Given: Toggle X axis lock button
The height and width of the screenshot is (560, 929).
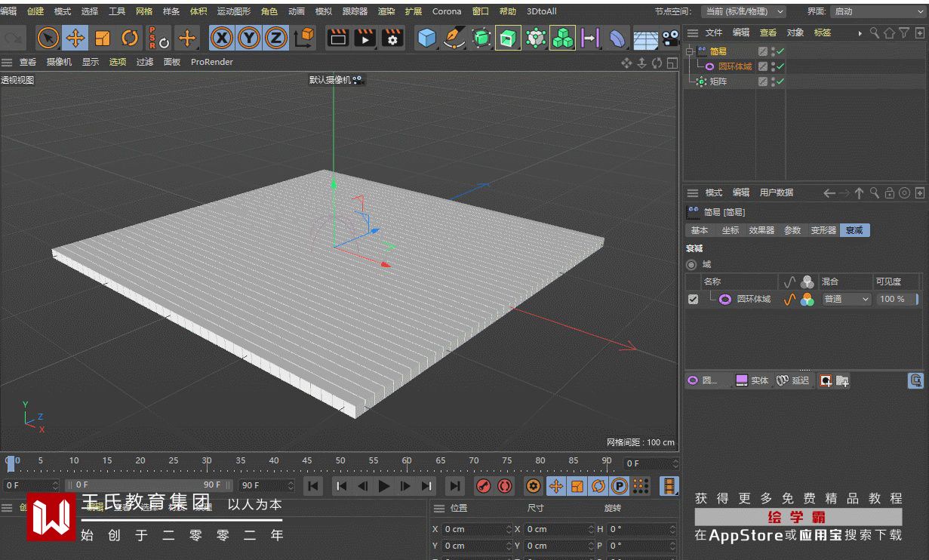Looking at the screenshot, I should (221, 38).
